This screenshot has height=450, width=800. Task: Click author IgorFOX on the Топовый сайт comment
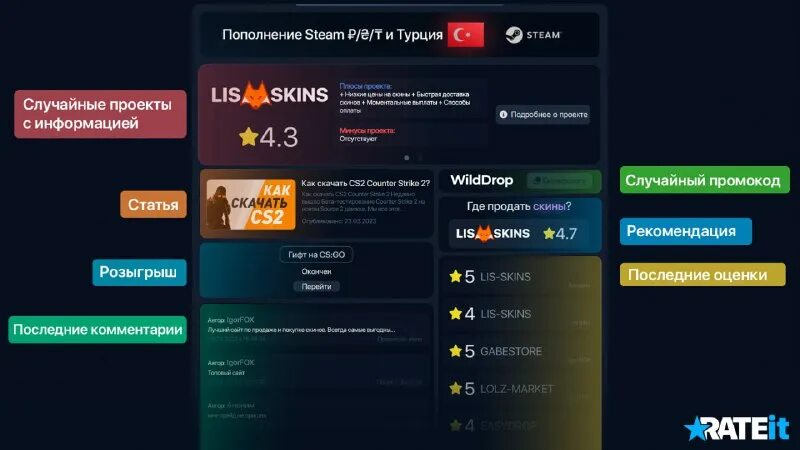coord(240,363)
